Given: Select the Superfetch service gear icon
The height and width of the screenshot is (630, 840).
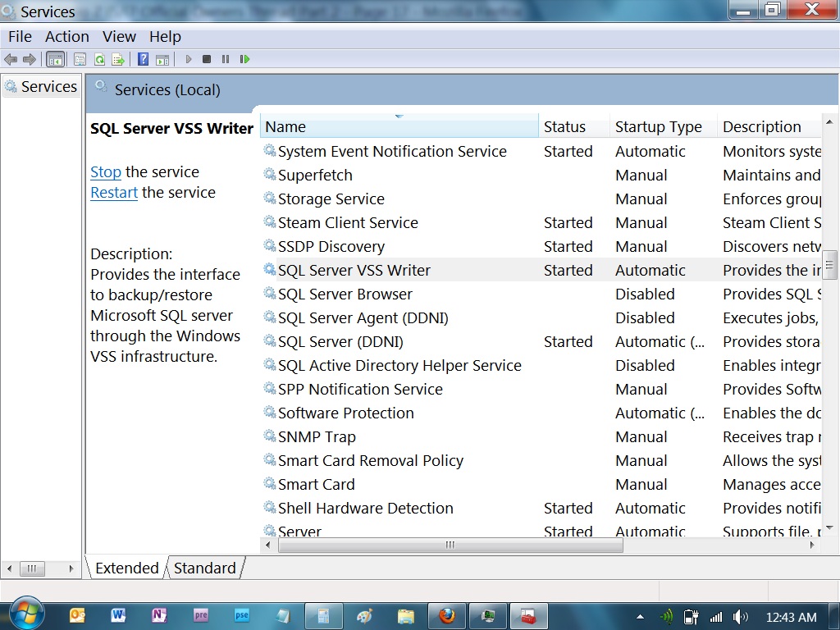Looking at the screenshot, I should point(269,174).
